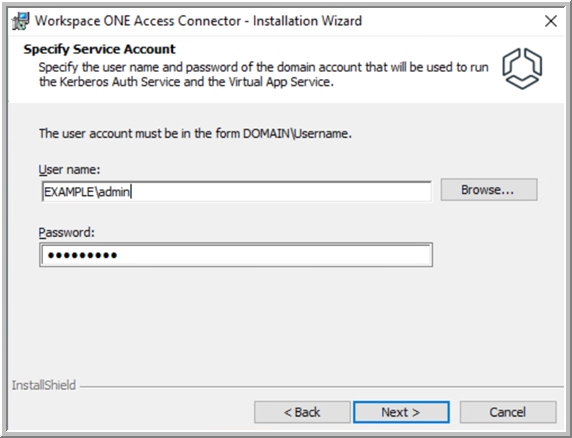Click the DOMAIN\Username format hint text
Viewport: 572px width, 438px height.
click(195, 133)
